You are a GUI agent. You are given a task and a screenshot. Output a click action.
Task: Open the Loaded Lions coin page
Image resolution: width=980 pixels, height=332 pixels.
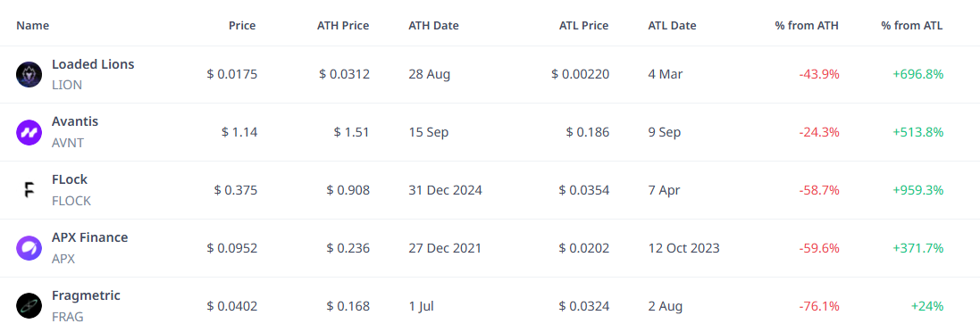click(x=93, y=64)
